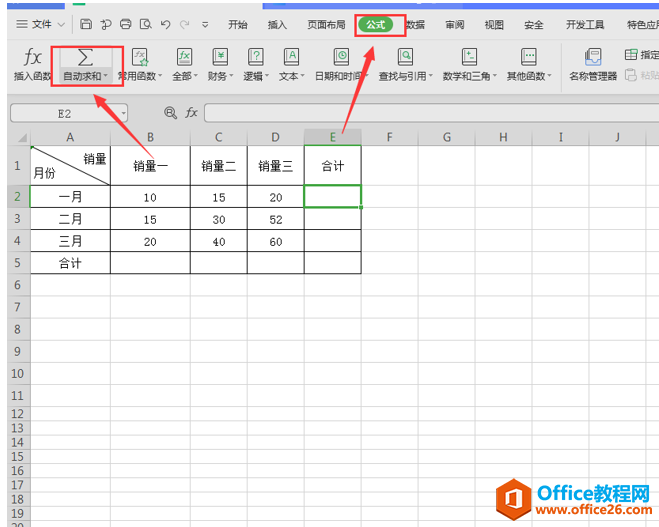Viewport: 659px width, 527px height.
Task: Expand the 文本 dropdown arrow
Action: click(303, 76)
